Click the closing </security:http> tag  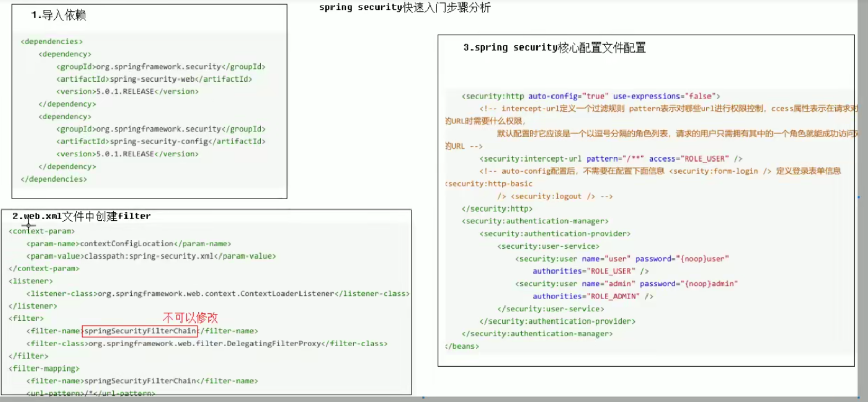click(x=497, y=208)
